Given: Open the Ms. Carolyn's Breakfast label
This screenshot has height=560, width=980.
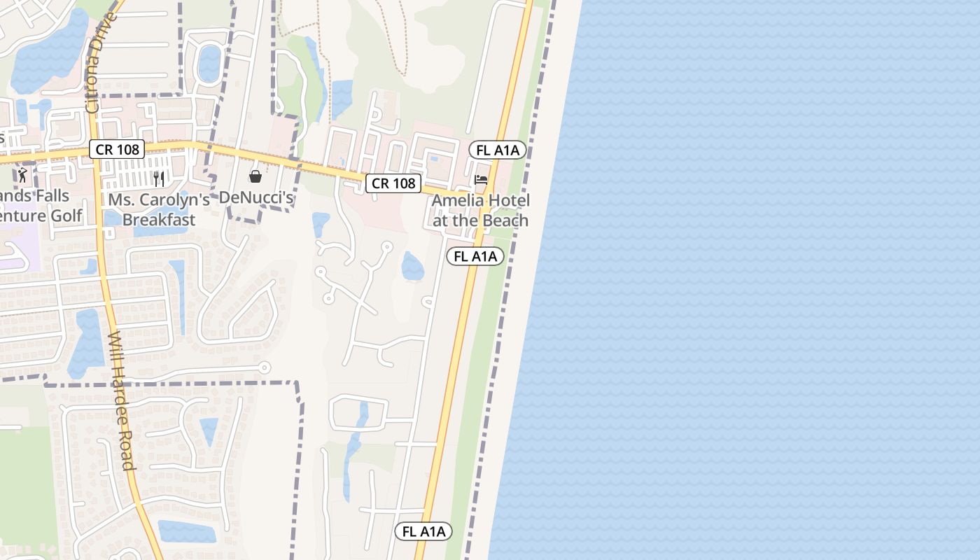Looking at the screenshot, I should coord(159,210).
